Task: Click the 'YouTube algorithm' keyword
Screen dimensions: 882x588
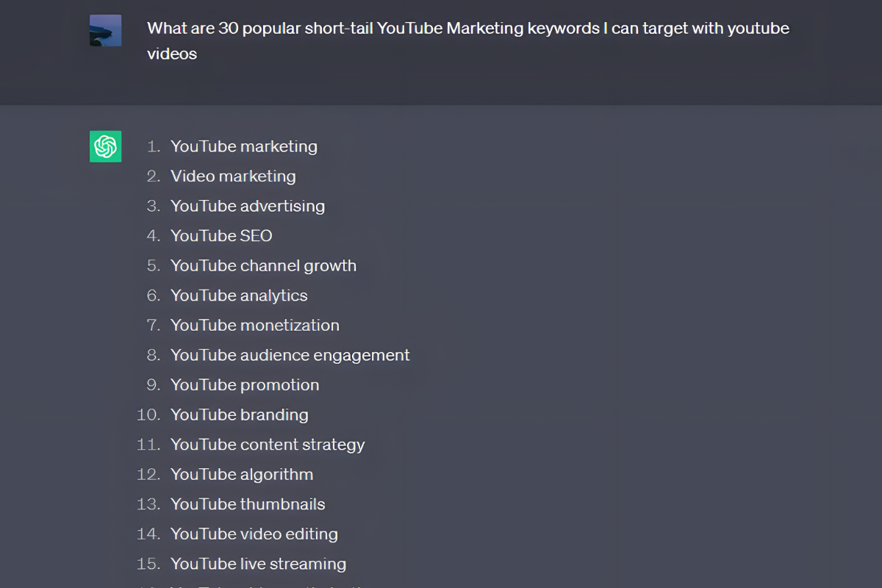Action: 242,474
